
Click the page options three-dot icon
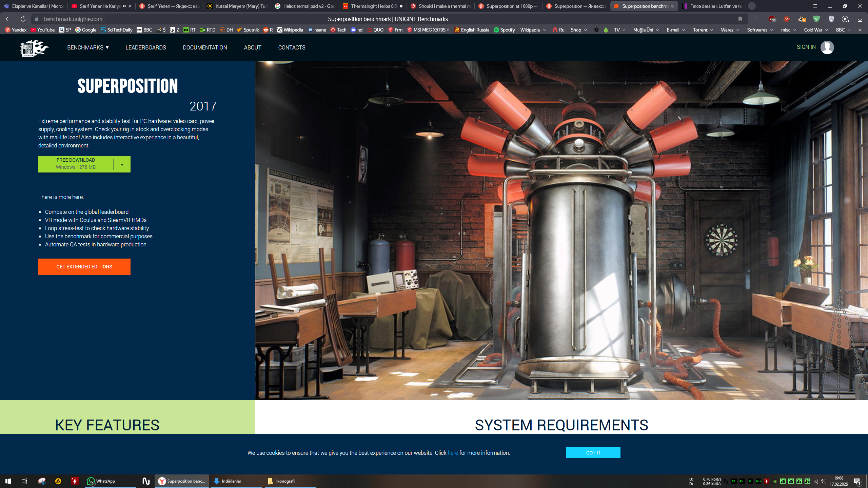coord(755,19)
